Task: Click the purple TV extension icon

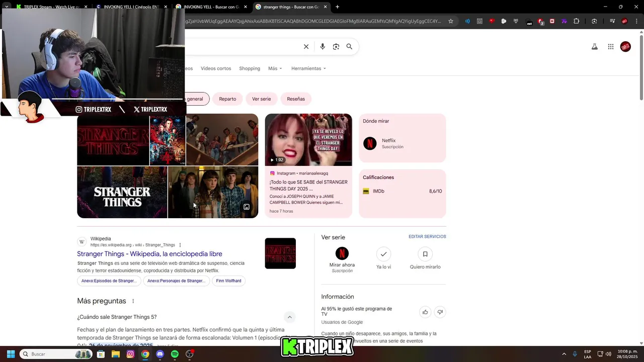Action: 564,21
